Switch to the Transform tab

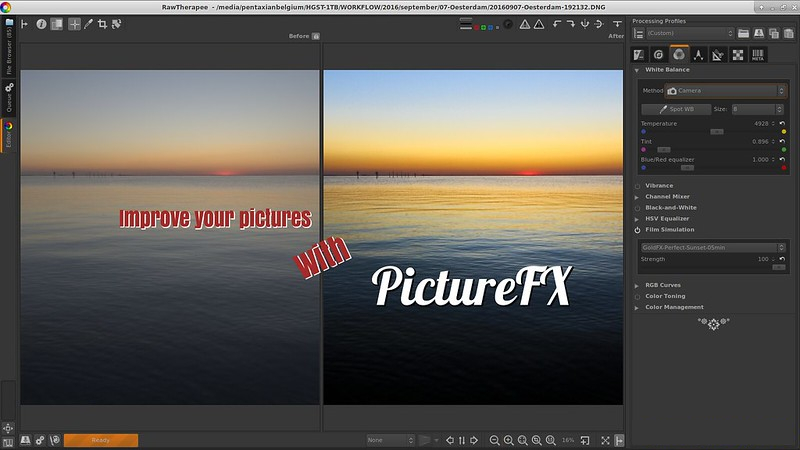point(718,55)
